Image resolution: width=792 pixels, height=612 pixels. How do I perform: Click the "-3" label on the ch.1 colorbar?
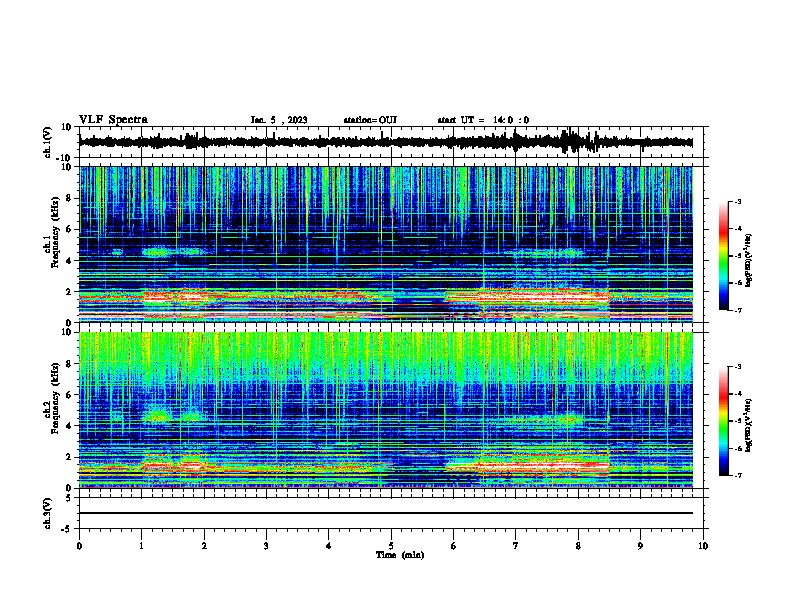click(738, 201)
